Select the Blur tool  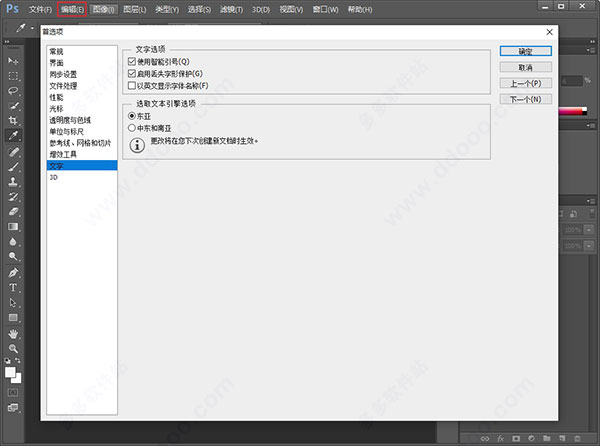coord(13,241)
